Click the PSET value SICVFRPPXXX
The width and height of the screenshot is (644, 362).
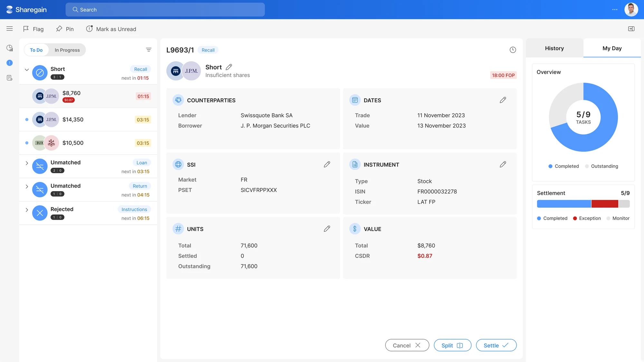pos(259,190)
